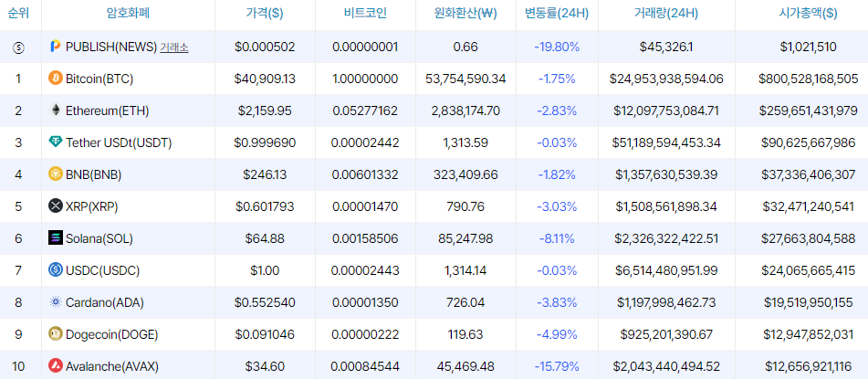Click the Ethereum diamond logo icon
The image size is (868, 379).
click(x=56, y=111)
